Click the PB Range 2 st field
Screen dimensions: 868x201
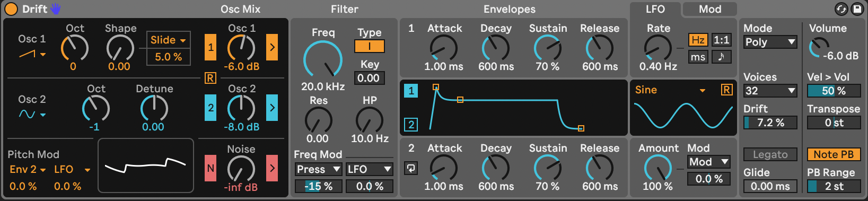click(834, 186)
